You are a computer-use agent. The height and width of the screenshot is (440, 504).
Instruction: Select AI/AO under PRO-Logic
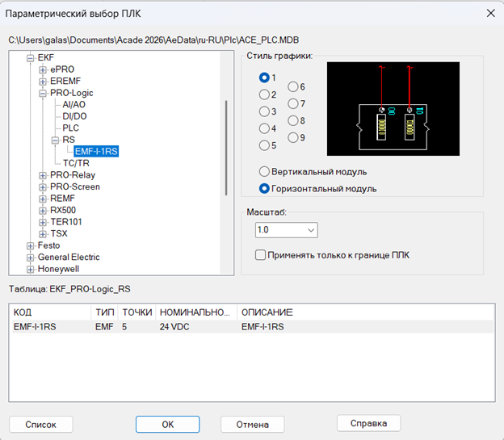(74, 104)
